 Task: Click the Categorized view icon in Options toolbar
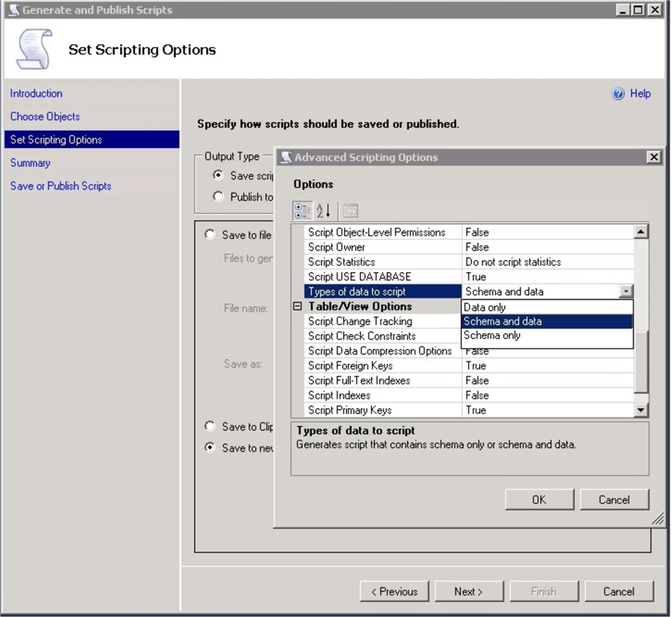302,211
